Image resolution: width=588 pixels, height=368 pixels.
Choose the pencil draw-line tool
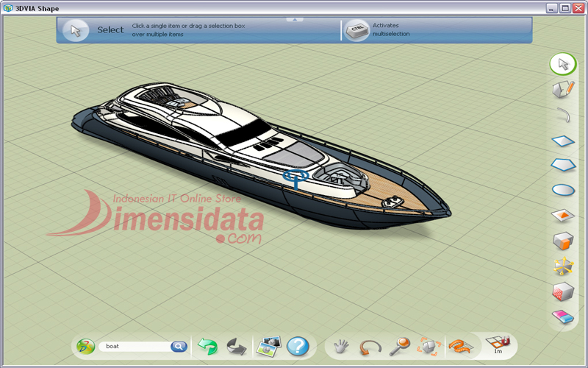(563, 89)
